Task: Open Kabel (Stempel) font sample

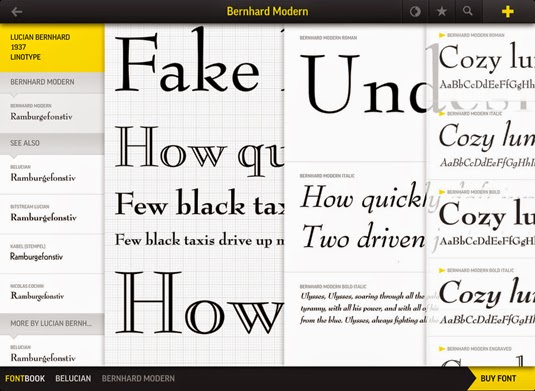Action: (x=52, y=254)
